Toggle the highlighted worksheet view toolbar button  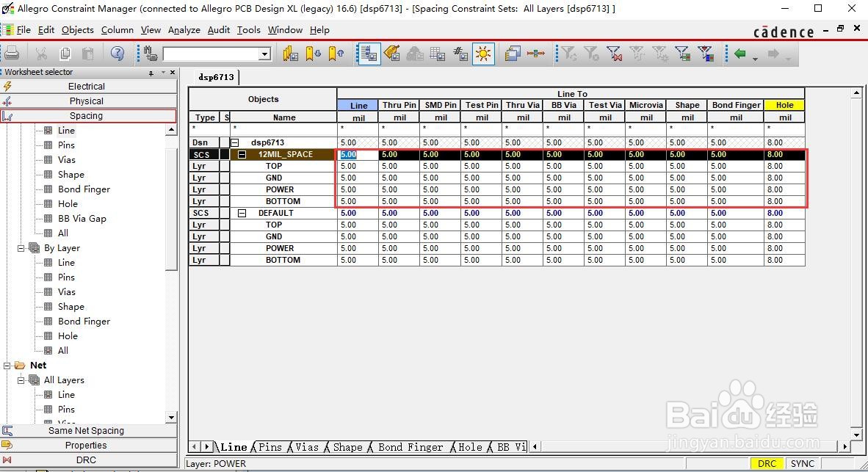pos(369,53)
